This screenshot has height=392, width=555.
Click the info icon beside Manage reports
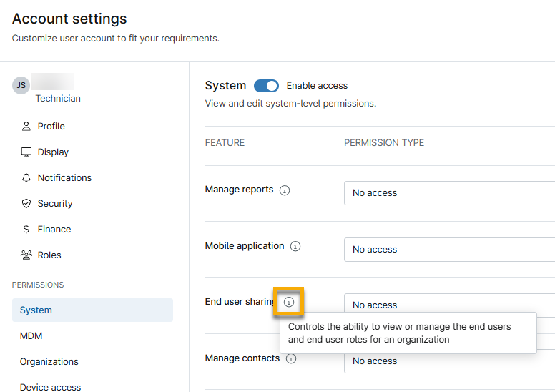pyautogui.click(x=285, y=190)
